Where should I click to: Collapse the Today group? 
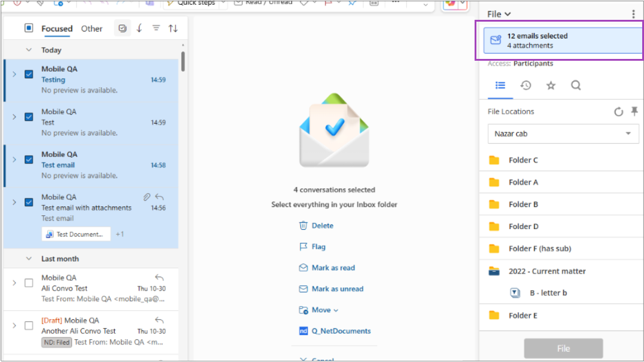pos(29,51)
